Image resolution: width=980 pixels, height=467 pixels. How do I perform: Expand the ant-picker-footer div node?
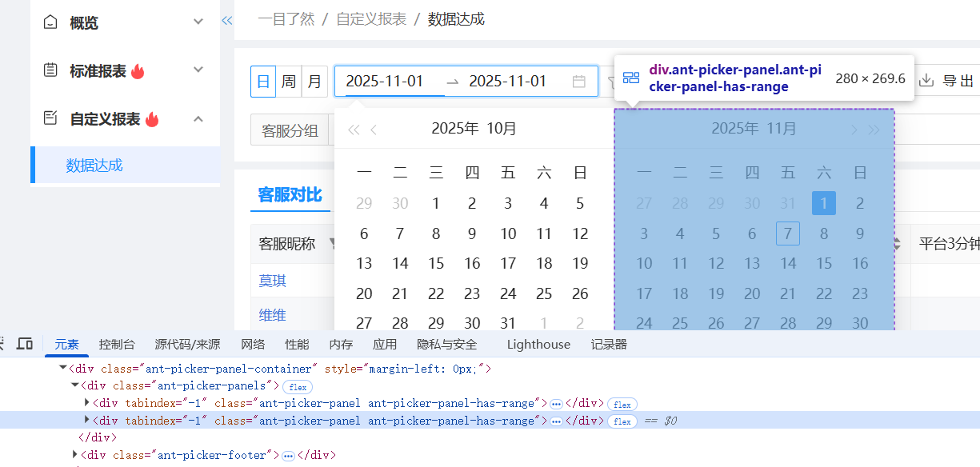tap(75, 455)
